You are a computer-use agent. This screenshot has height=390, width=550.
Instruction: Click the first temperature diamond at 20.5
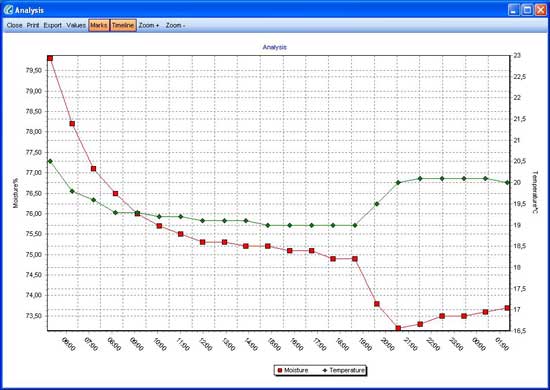click(x=50, y=161)
